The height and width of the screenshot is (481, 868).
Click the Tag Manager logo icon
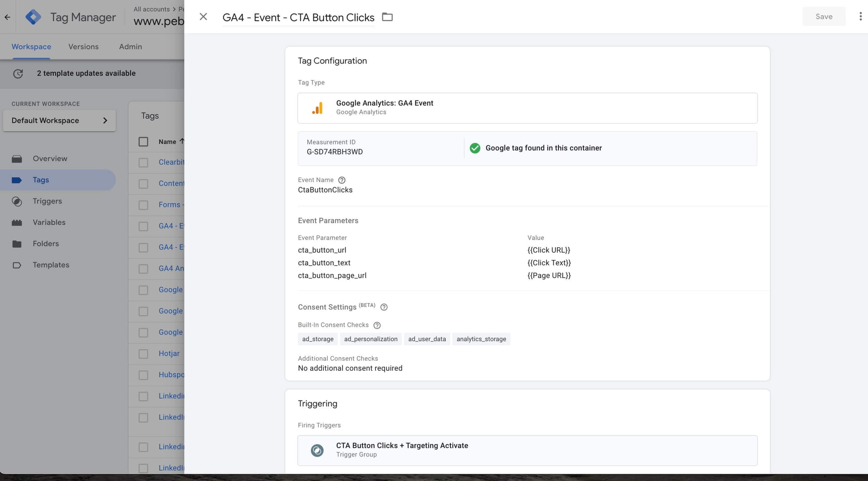coord(33,17)
